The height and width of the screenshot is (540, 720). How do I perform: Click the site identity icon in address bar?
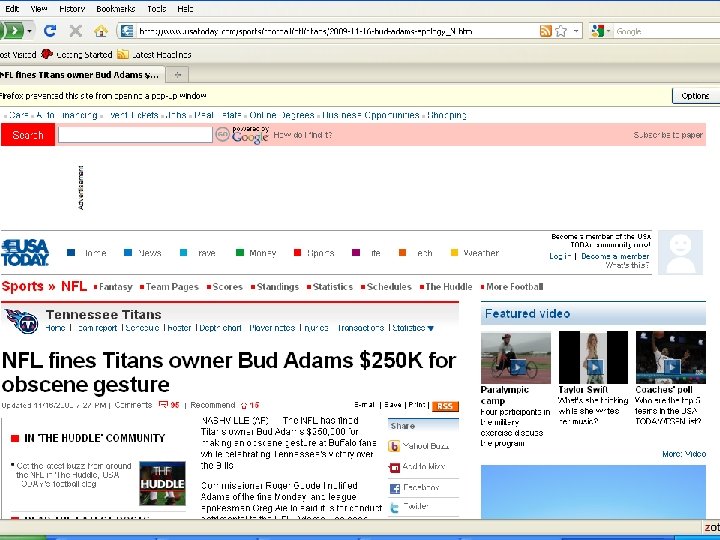click(127, 31)
